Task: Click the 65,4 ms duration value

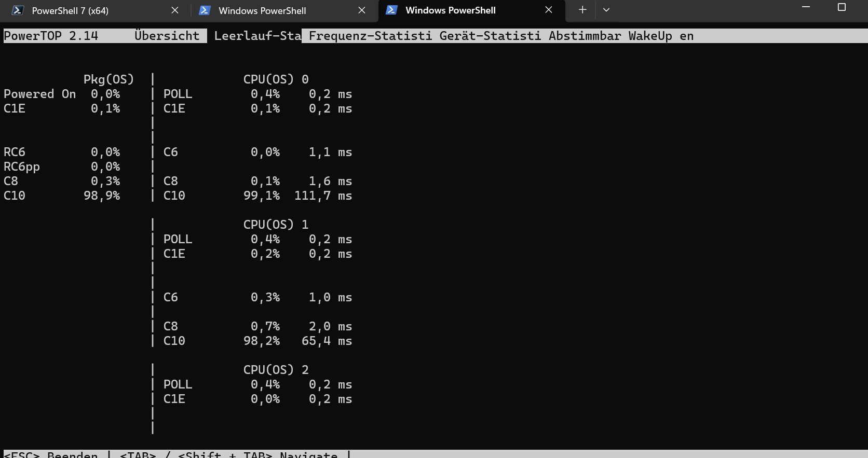Action: 327,341
